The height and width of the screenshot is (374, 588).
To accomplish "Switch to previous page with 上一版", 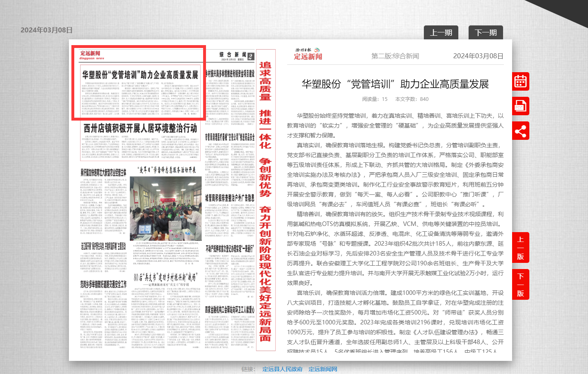I will 520,248.
